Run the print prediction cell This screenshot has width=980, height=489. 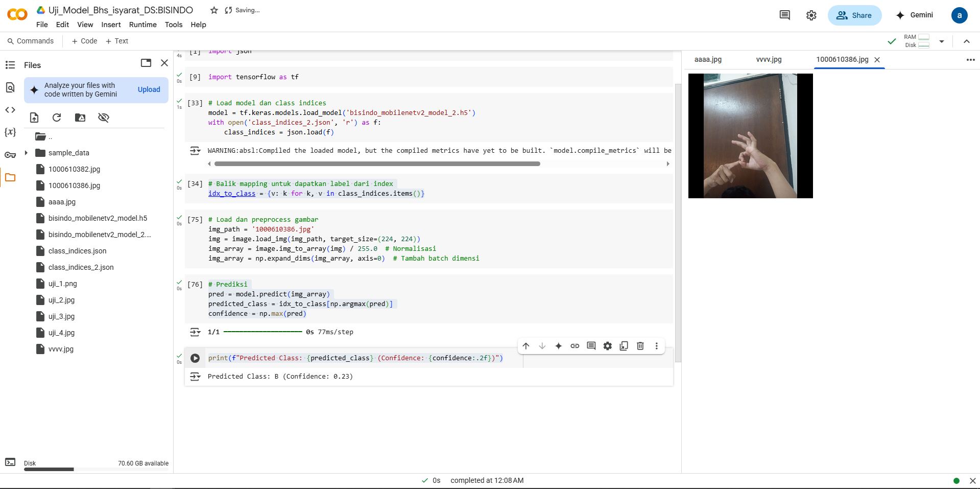tap(195, 358)
